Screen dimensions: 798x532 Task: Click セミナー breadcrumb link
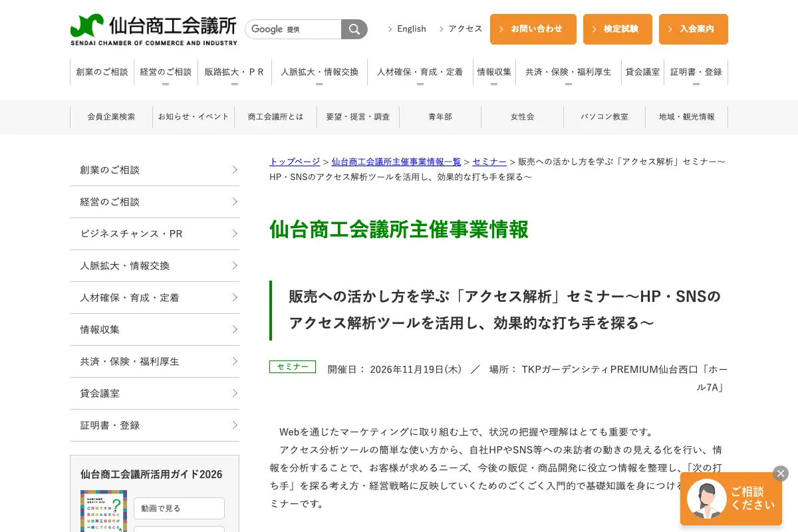[x=489, y=162]
